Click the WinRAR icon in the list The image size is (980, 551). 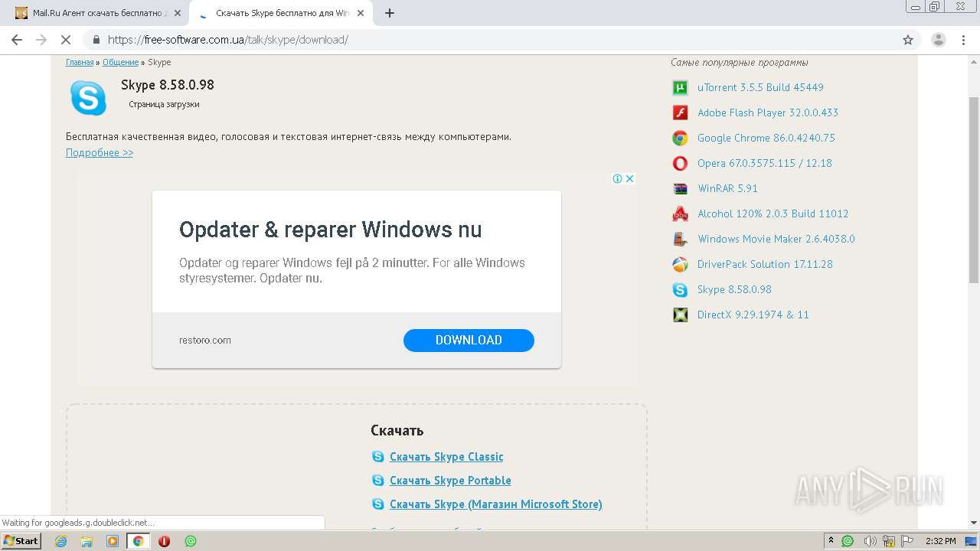pos(680,188)
